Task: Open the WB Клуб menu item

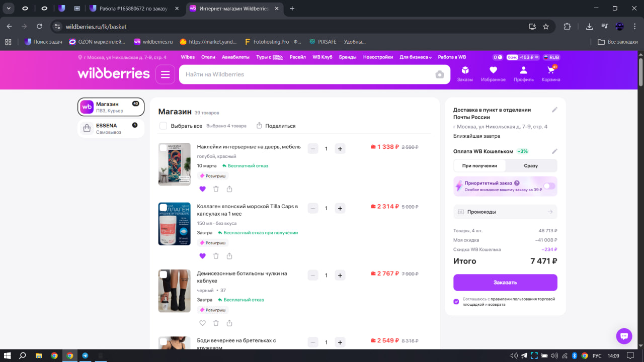Action: click(323, 57)
